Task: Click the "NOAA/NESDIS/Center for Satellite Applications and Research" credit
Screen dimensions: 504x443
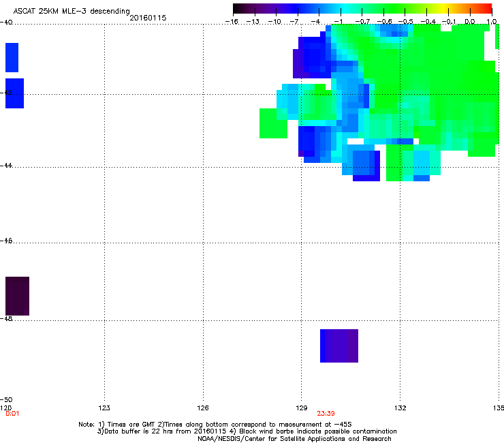Action: 294,439
